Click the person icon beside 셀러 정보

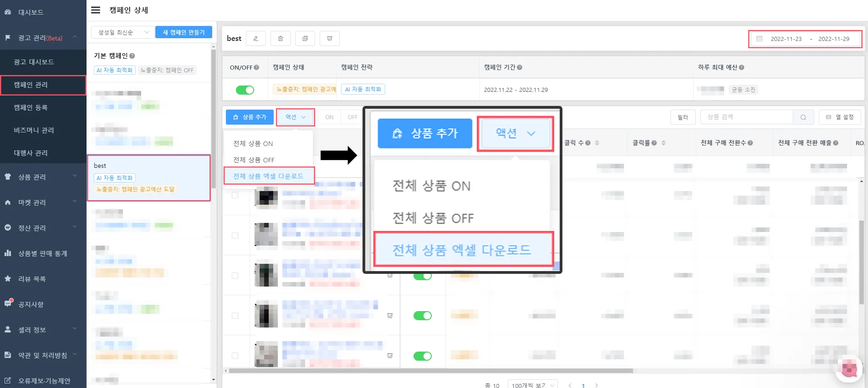[8, 329]
